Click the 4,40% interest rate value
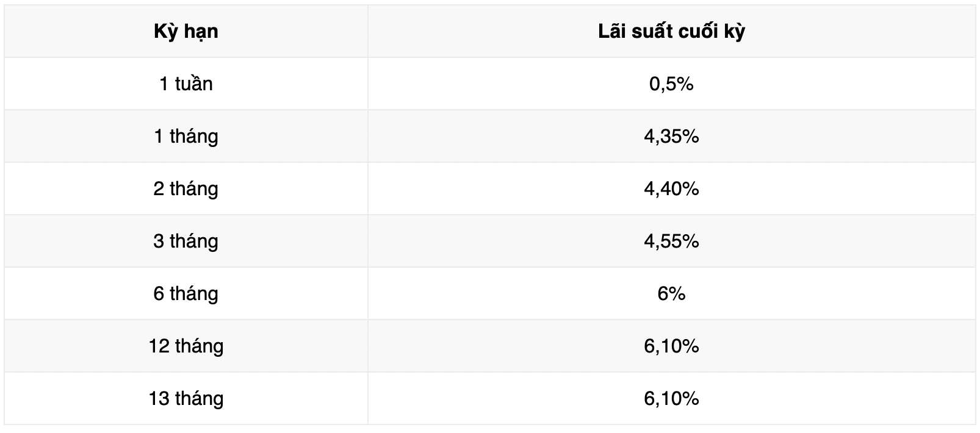Viewport: 980px width, 433px height. pyautogui.click(x=671, y=188)
